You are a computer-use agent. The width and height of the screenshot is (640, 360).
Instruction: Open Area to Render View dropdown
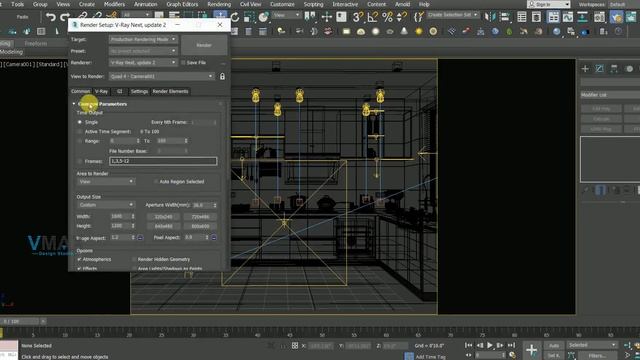[106, 181]
